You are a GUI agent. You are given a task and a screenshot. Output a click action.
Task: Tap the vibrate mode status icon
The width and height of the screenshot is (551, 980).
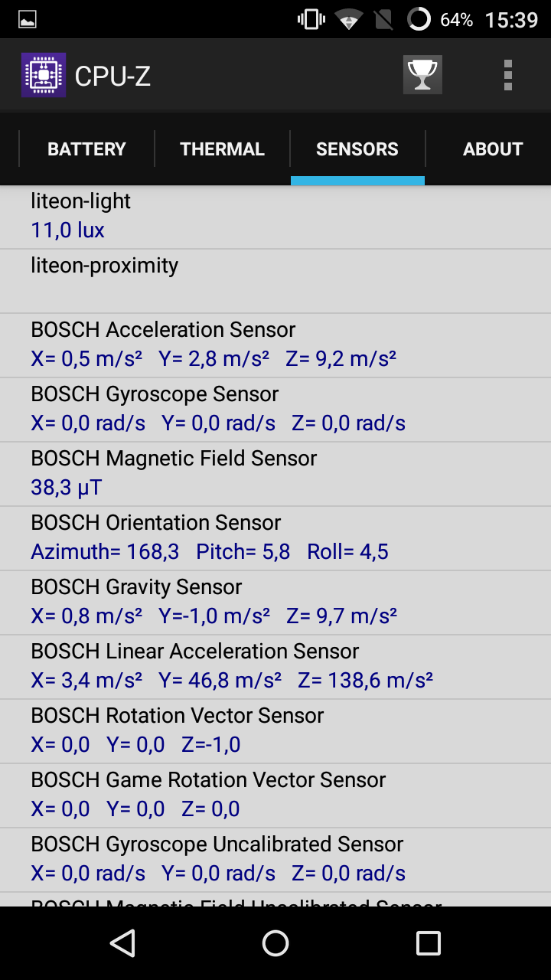click(x=311, y=19)
